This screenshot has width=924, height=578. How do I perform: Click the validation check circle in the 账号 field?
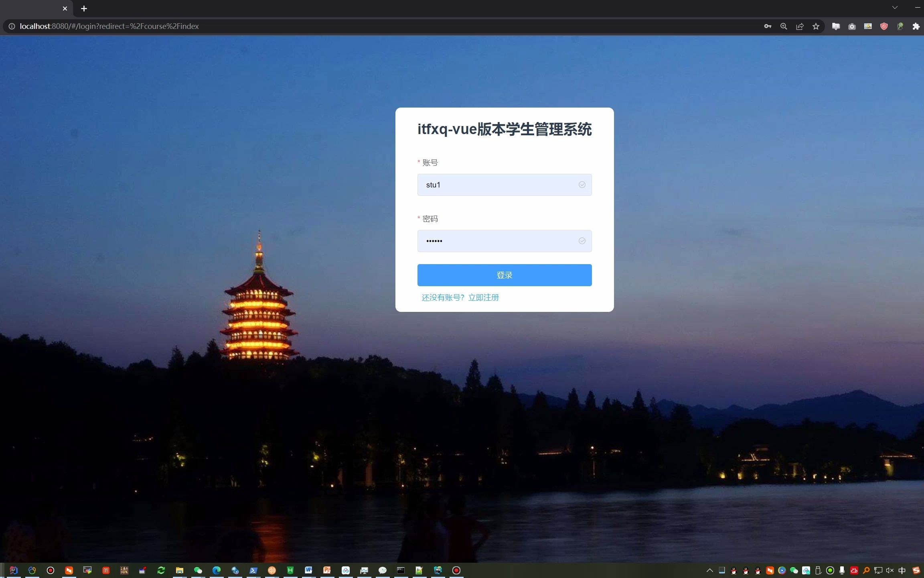click(582, 185)
